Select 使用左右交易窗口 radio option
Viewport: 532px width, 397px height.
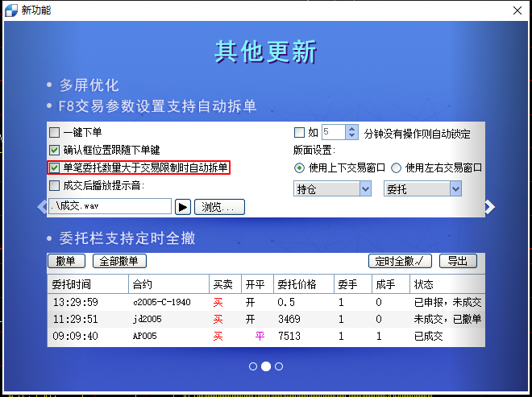(396, 167)
